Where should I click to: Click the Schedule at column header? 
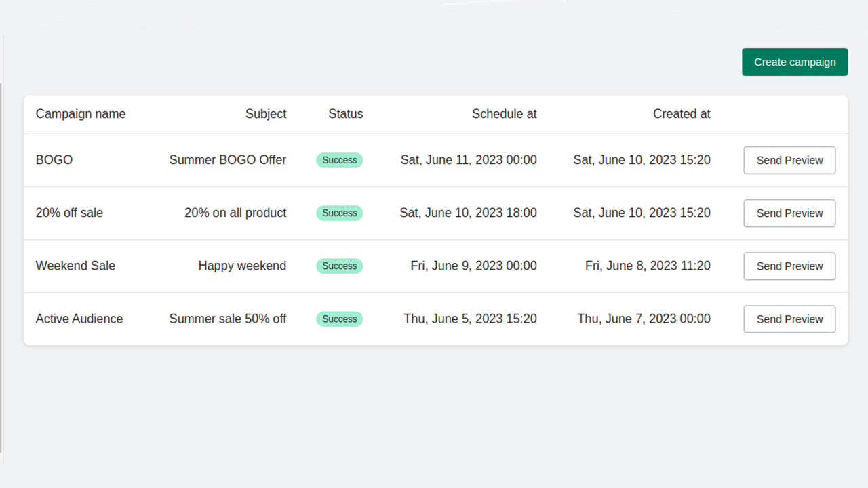(x=504, y=114)
